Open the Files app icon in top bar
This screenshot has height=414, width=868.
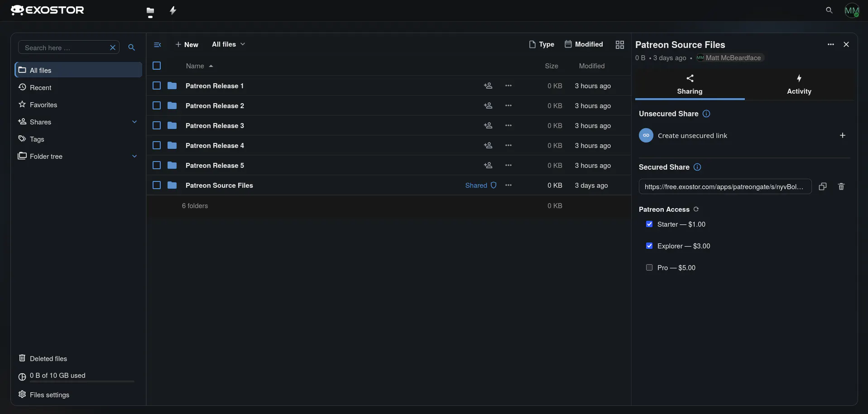[150, 11]
